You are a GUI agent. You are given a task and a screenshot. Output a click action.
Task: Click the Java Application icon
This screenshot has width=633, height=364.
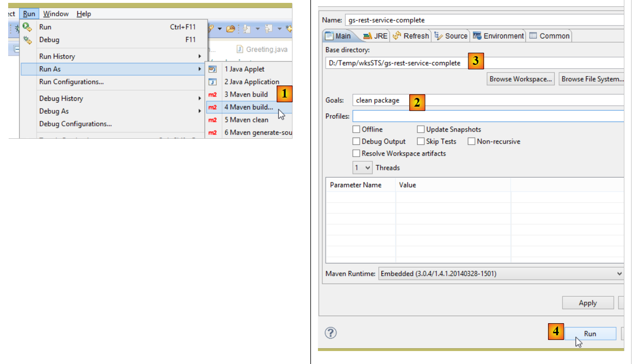tap(213, 82)
